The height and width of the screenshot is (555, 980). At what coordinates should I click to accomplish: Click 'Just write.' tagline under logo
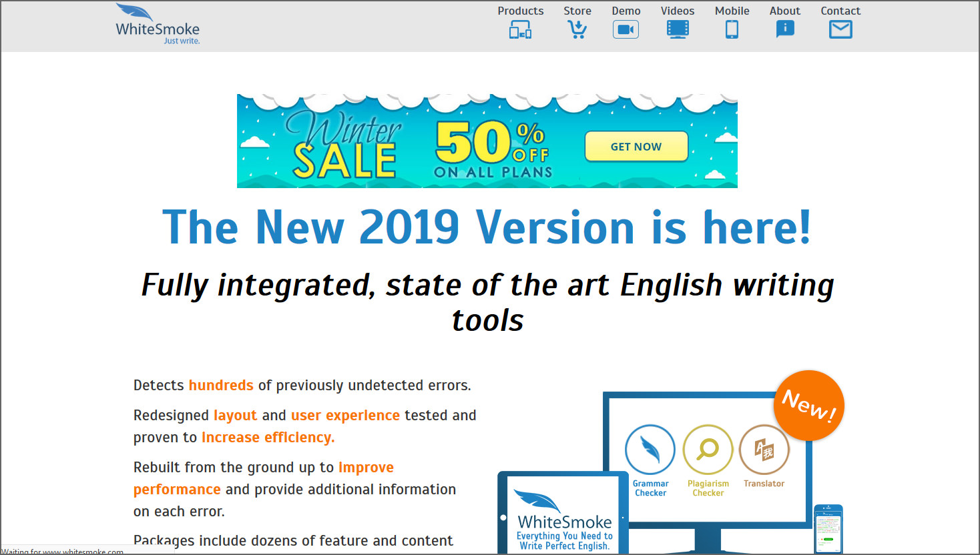182,41
